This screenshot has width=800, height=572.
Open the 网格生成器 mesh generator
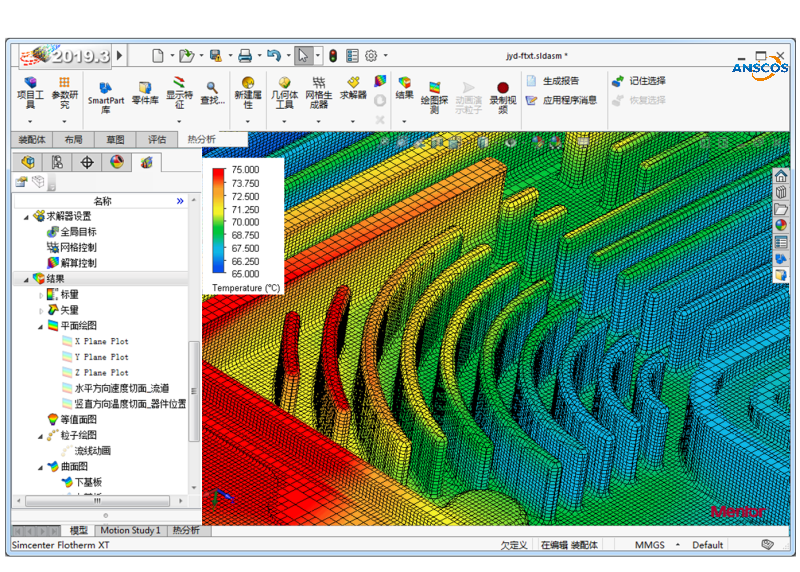pyautogui.click(x=317, y=90)
